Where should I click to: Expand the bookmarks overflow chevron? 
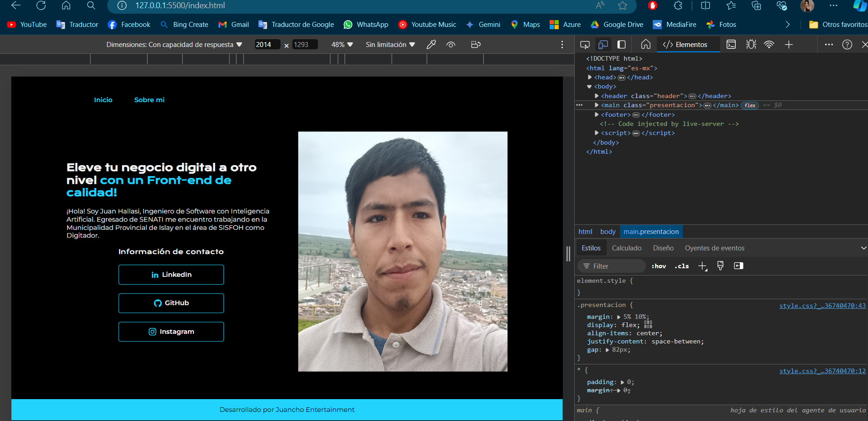coord(787,25)
